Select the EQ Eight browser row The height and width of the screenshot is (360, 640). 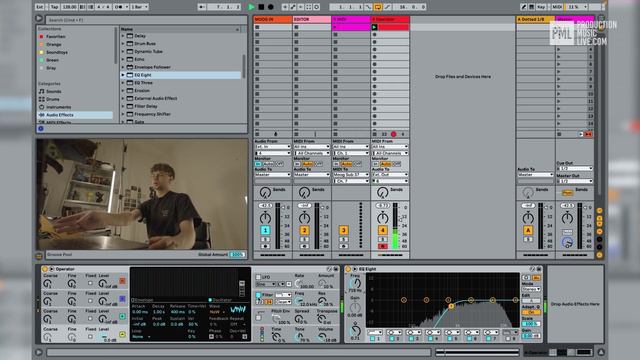click(x=181, y=75)
